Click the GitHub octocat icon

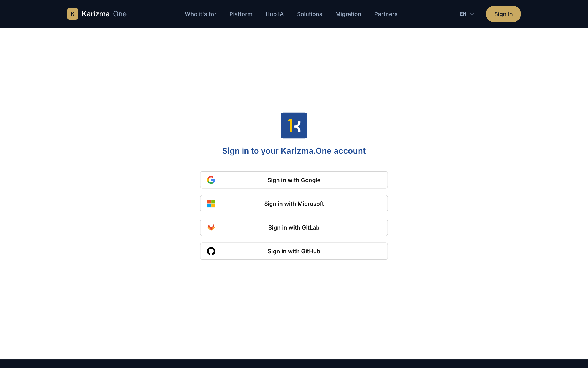pyautogui.click(x=211, y=251)
